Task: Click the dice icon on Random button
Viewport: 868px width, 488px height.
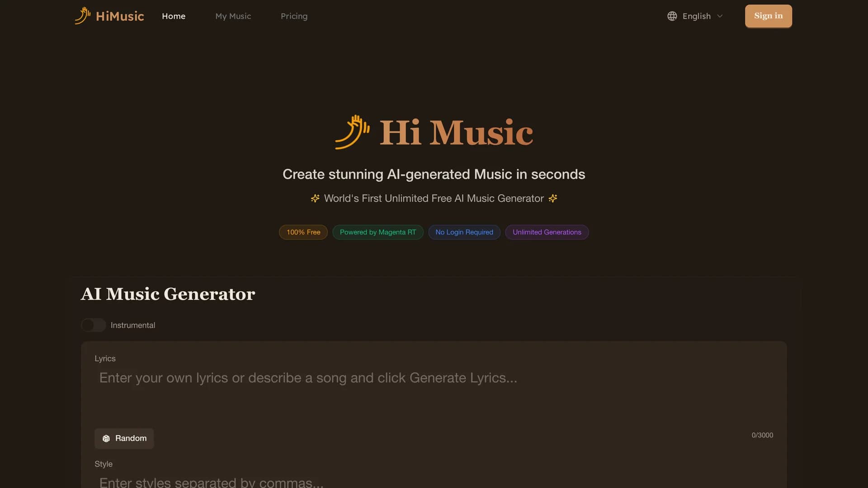Action: (x=106, y=438)
